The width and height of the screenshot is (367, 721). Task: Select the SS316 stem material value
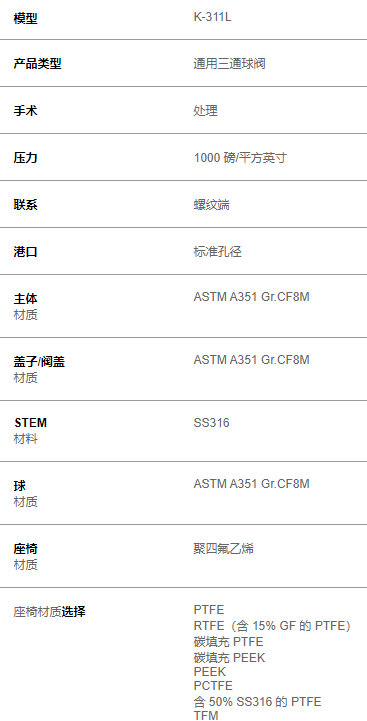[212, 423]
